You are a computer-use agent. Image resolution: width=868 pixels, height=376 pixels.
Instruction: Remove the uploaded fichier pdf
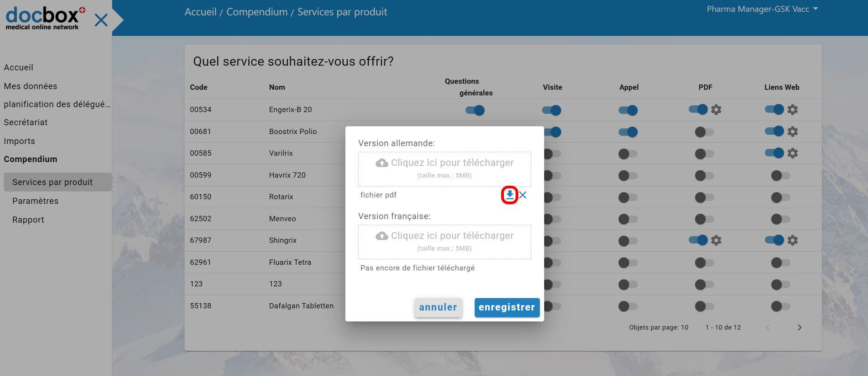coord(523,195)
